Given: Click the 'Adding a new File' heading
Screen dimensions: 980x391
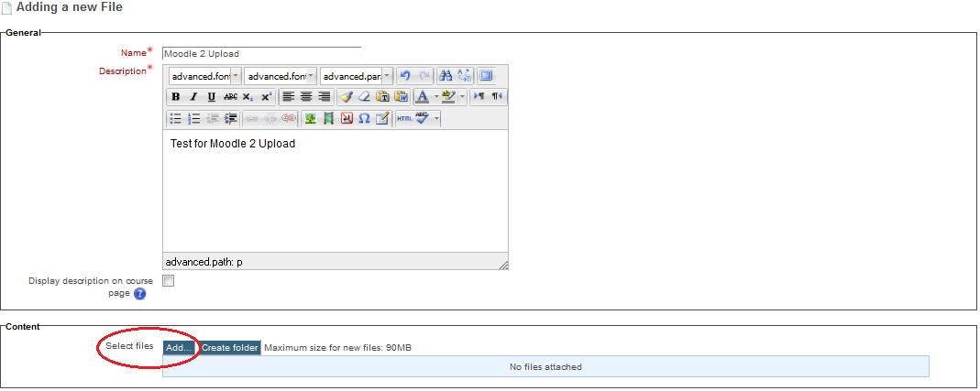Looking at the screenshot, I should coord(70,7).
